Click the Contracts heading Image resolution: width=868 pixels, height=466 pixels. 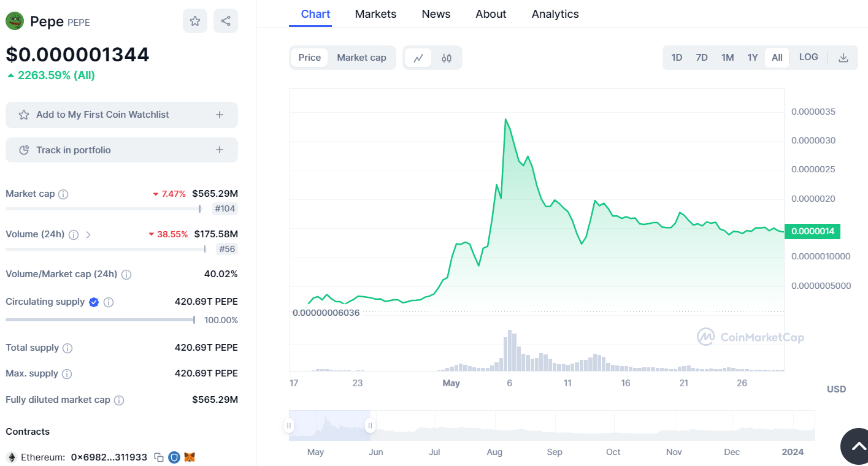[28, 432]
